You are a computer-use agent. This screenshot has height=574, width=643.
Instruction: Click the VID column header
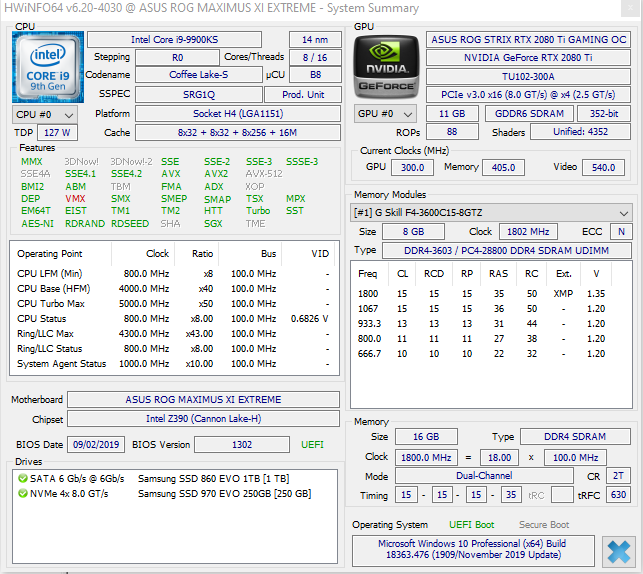pos(309,254)
